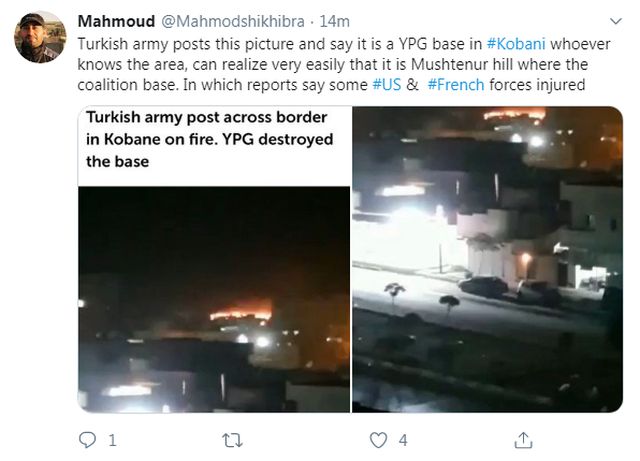
Task: Open the #French hashtag link
Action: pyautogui.click(x=456, y=85)
